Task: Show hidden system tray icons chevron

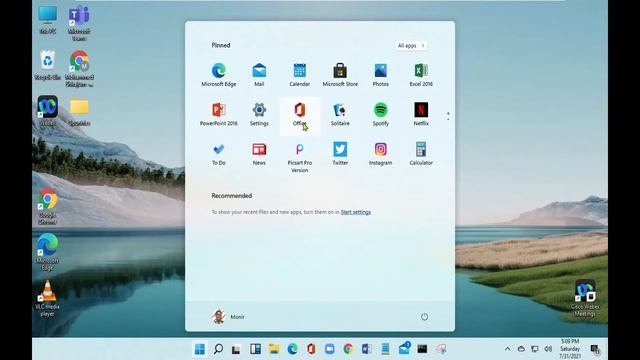Action: pos(507,349)
